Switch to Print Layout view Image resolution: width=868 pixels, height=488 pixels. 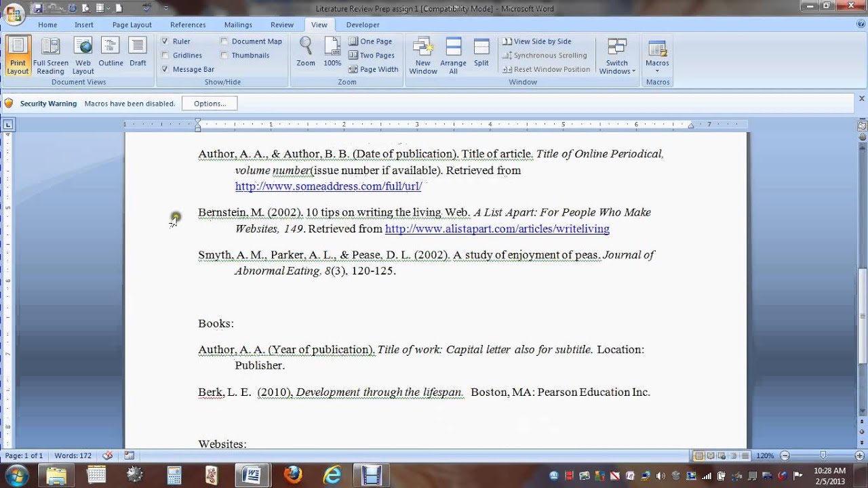pyautogui.click(x=18, y=56)
